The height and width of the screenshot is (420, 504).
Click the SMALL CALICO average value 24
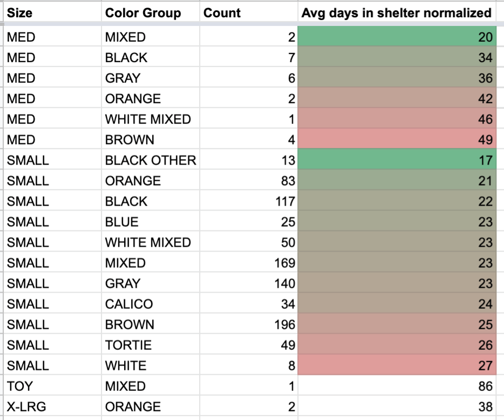397,304
